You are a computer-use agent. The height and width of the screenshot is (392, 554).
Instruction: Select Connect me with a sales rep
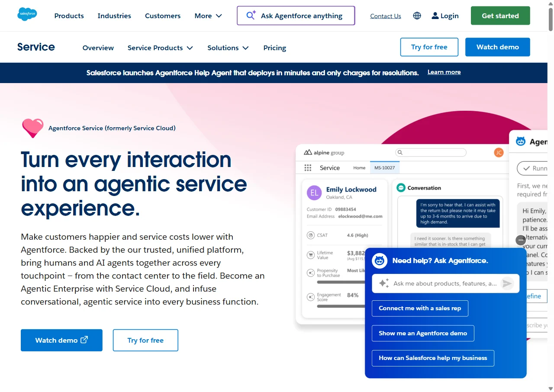[420, 308]
